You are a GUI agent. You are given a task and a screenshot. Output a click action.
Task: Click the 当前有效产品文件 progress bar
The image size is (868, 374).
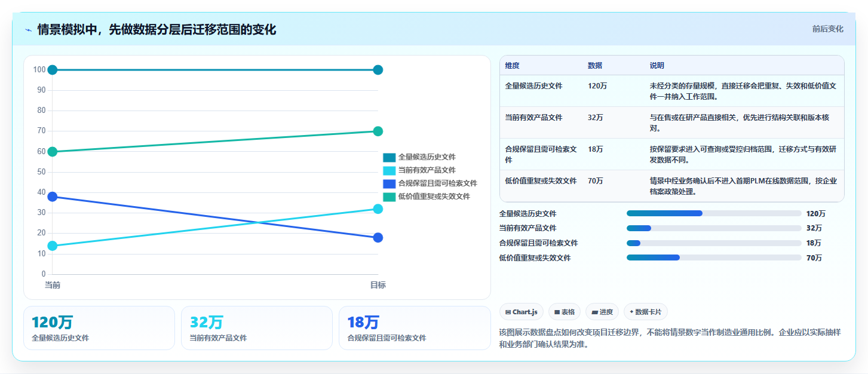point(714,228)
